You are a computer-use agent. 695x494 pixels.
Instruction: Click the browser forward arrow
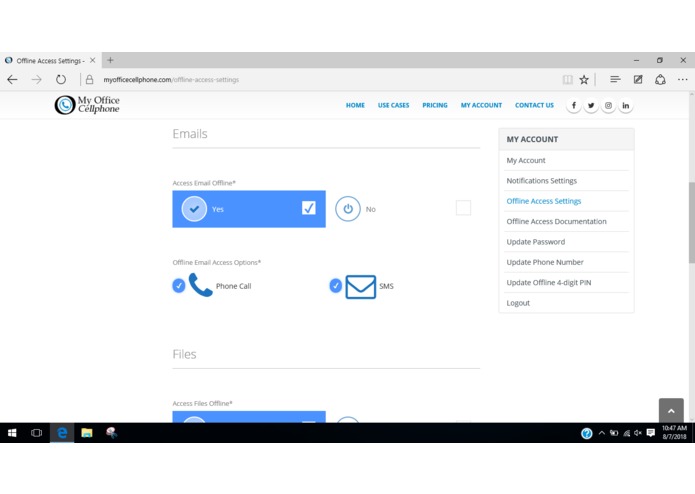37,80
